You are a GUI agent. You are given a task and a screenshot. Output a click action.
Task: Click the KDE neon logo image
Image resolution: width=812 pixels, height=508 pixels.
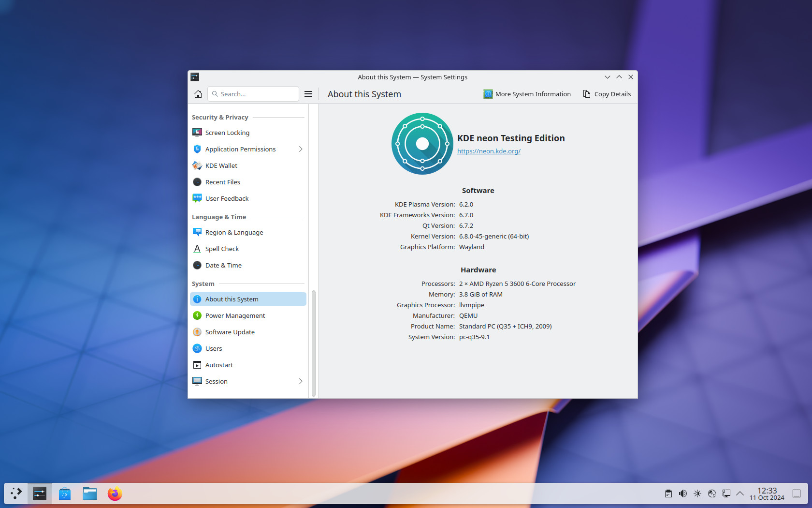(x=422, y=144)
